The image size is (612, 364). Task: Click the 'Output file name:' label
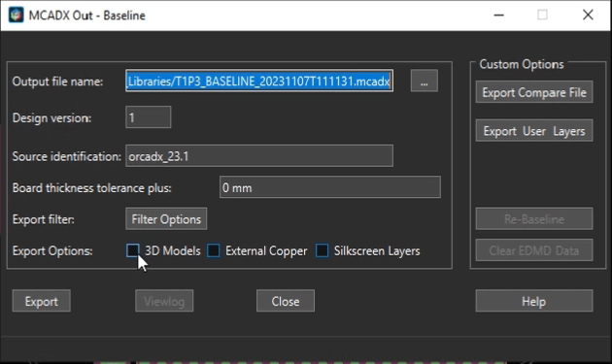pos(57,82)
